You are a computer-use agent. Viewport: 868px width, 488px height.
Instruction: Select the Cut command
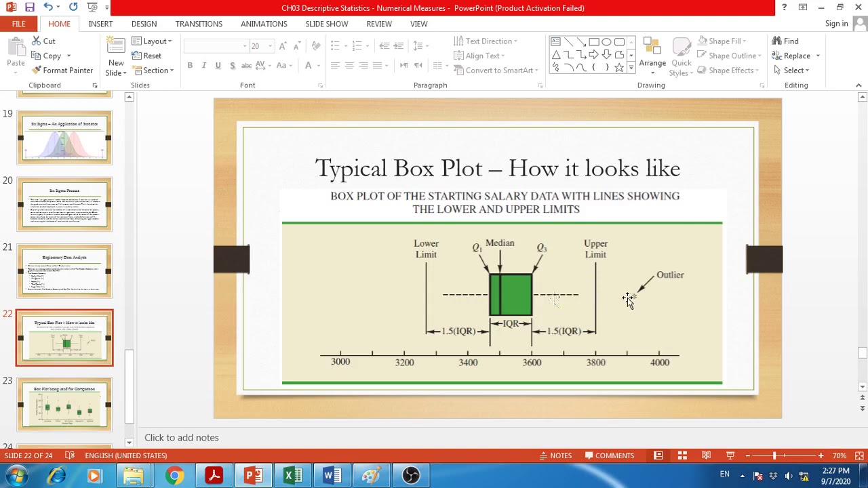point(43,41)
